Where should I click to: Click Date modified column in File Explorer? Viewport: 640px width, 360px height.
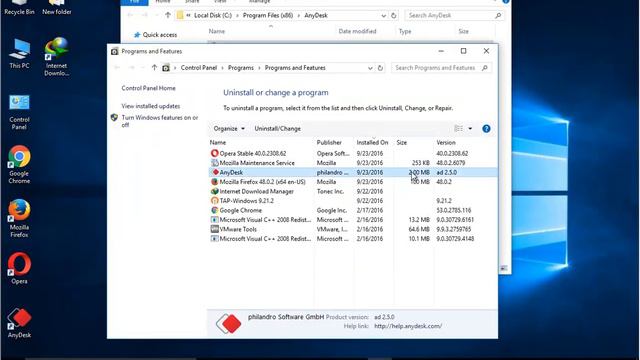357,31
